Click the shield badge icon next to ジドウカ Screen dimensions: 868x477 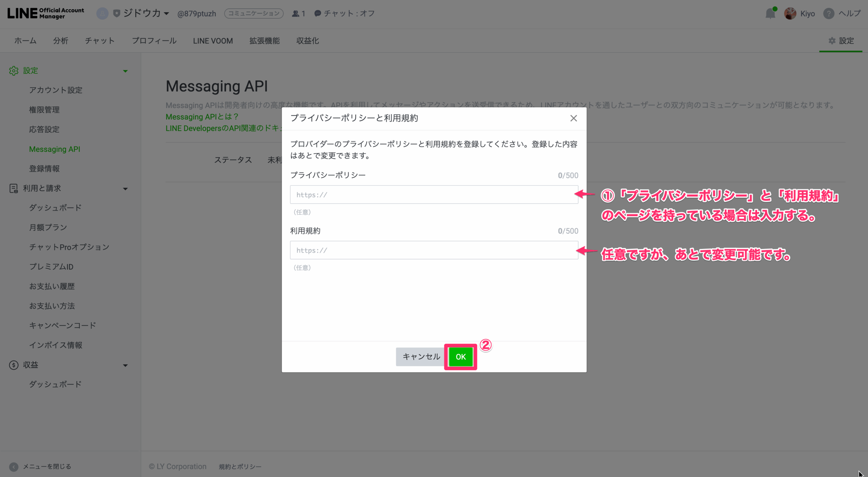(117, 14)
